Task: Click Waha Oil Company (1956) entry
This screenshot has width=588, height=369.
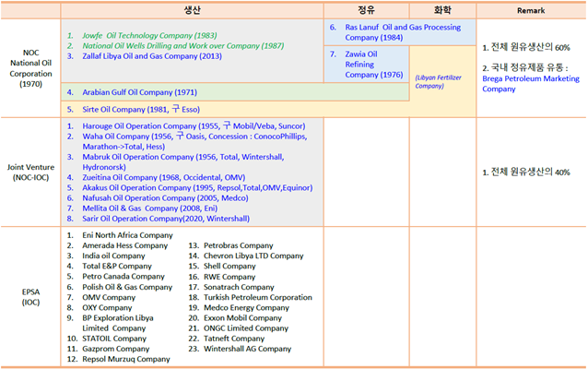Action: click(194, 141)
